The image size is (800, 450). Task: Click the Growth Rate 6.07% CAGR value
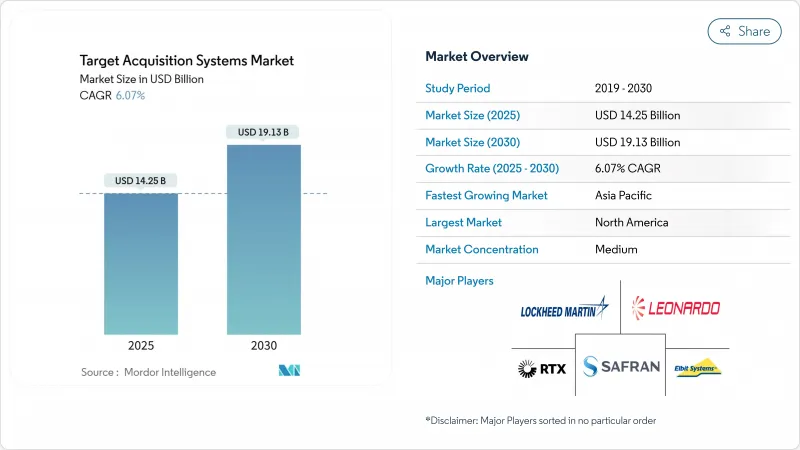coord(632,169)
